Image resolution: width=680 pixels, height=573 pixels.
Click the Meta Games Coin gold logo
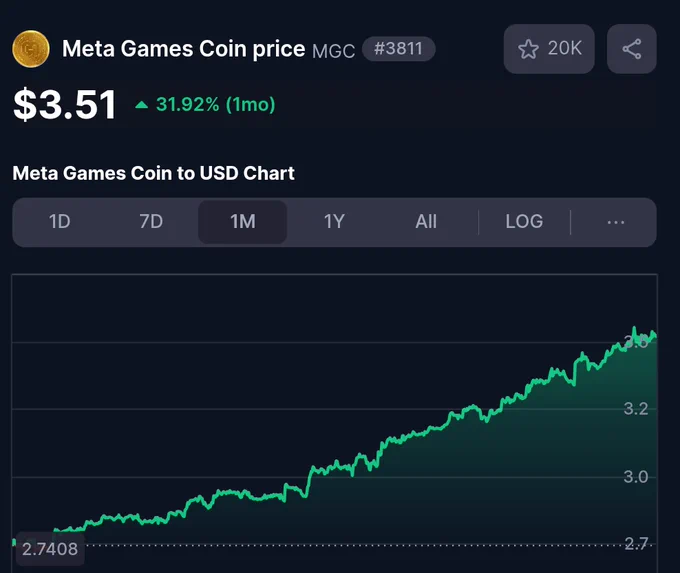click(x=31, y=49)
